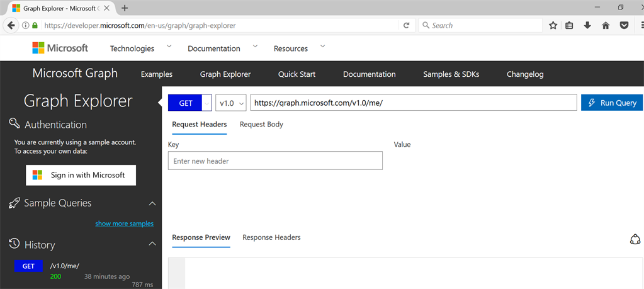The width and height of the screenshot is (644, 289).
Task: Click the share query icon
Action: pos(635,239)
